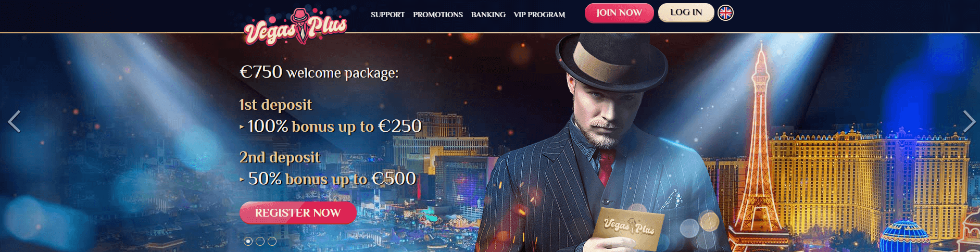The width and height of the screenshot is (980, 252).
Task: Advance to next slide with right arrow
Action: 969,121
